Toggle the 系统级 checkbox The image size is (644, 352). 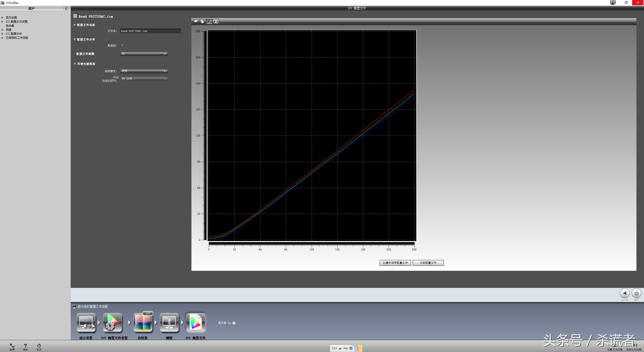pos(122,46)
